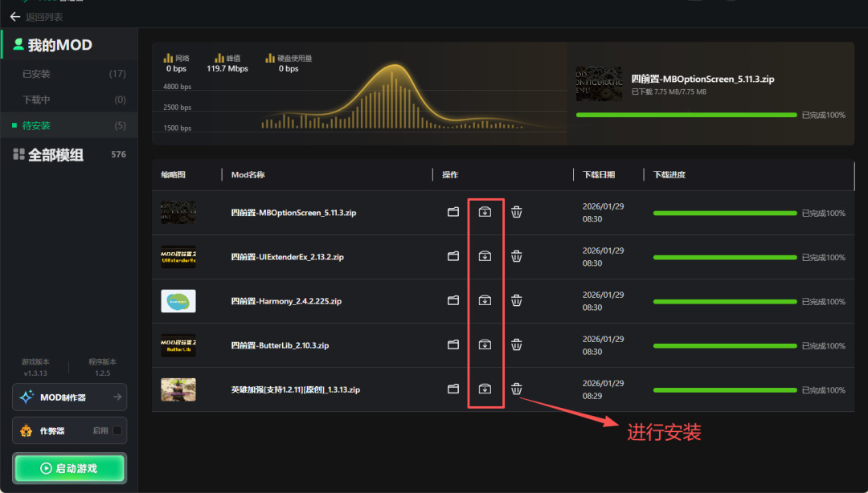This screenshot has height=493, width=868.
Task: Select the 待安装 sidebar item
Action: 36,125
